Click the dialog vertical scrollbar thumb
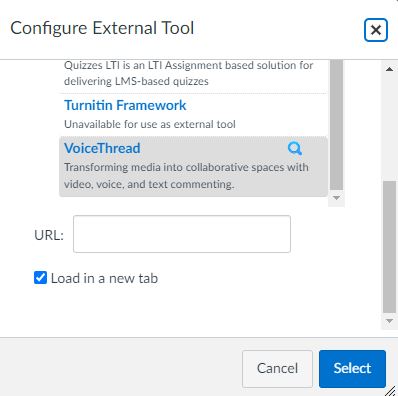This screenshot has width=398, height=396. point(389,247)
